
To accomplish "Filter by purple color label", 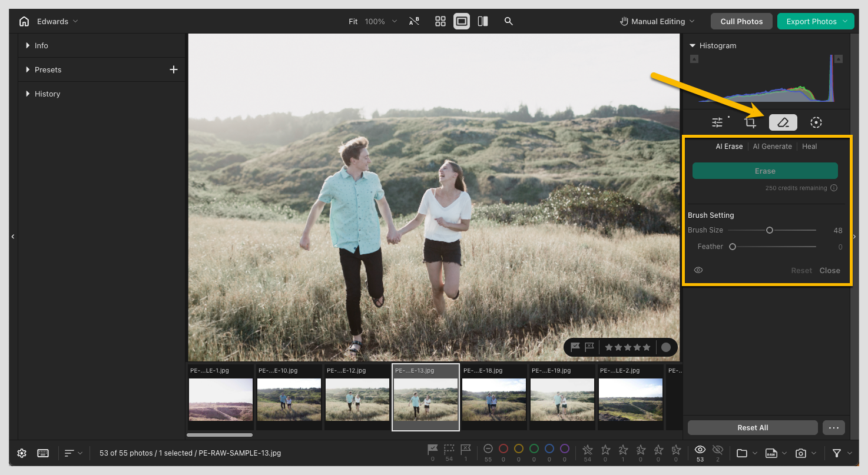I will tap(565, 449).
